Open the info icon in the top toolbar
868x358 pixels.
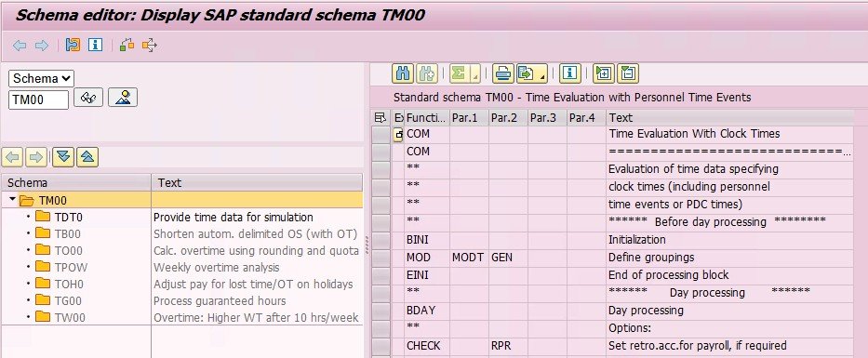[x=95, y=45]
